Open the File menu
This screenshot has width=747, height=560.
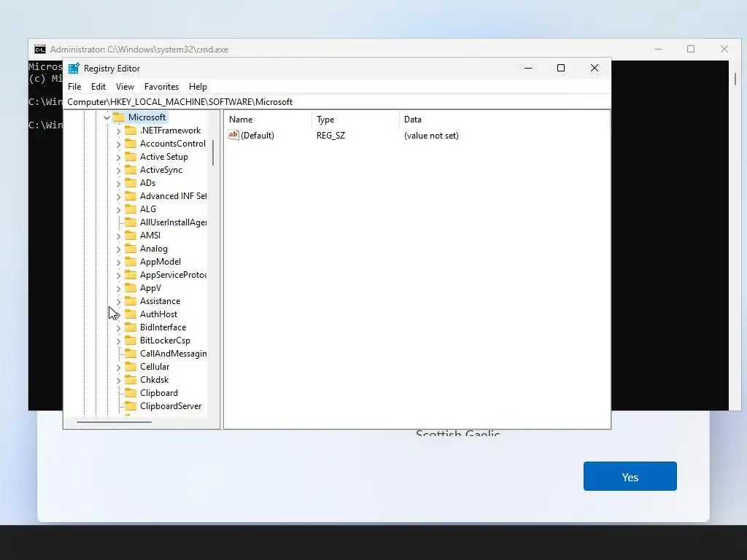click(x=74, y=87)
